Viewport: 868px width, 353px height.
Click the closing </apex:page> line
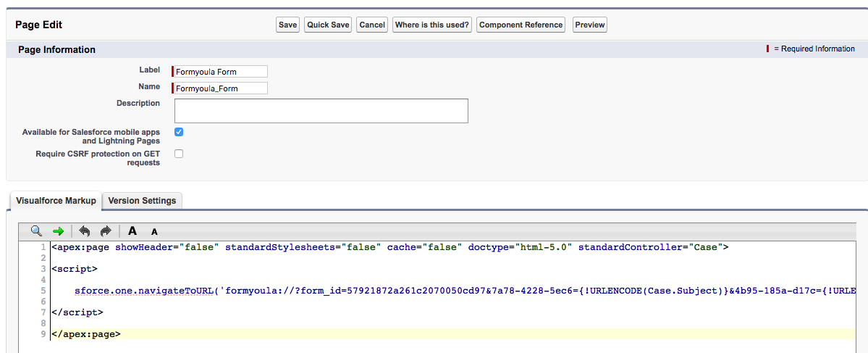pyautogui.click(x=85, y=334)
